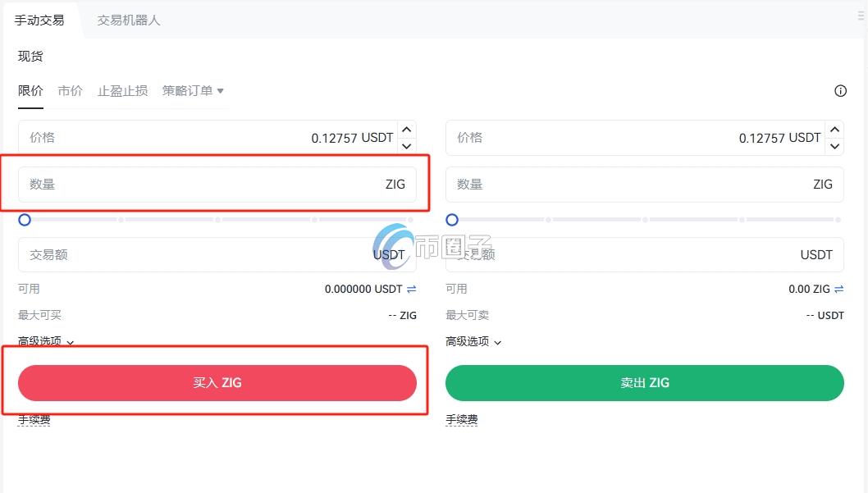The width and height of the screenshot is (868, 493).
Task: Click the buy-side amount slider handle
Action: [x=25, y=220]
